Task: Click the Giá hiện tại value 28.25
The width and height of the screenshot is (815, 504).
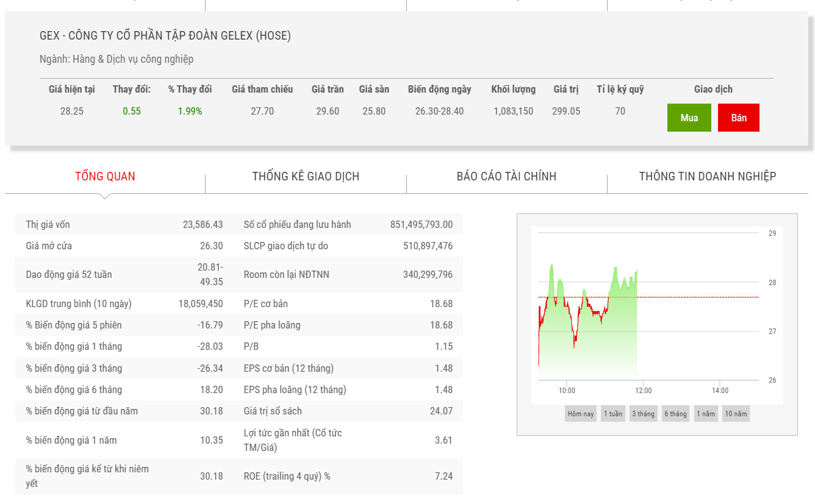Action: tap(72, 111)
